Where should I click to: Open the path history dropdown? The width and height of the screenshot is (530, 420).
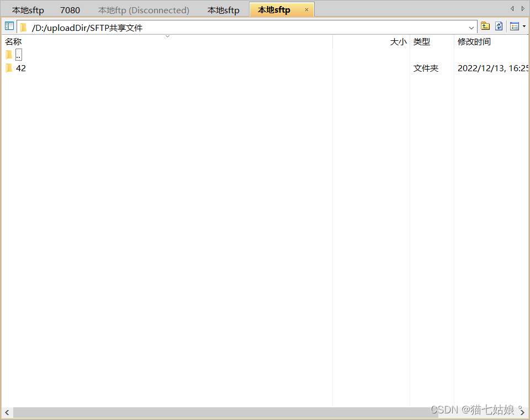[471, 28]
